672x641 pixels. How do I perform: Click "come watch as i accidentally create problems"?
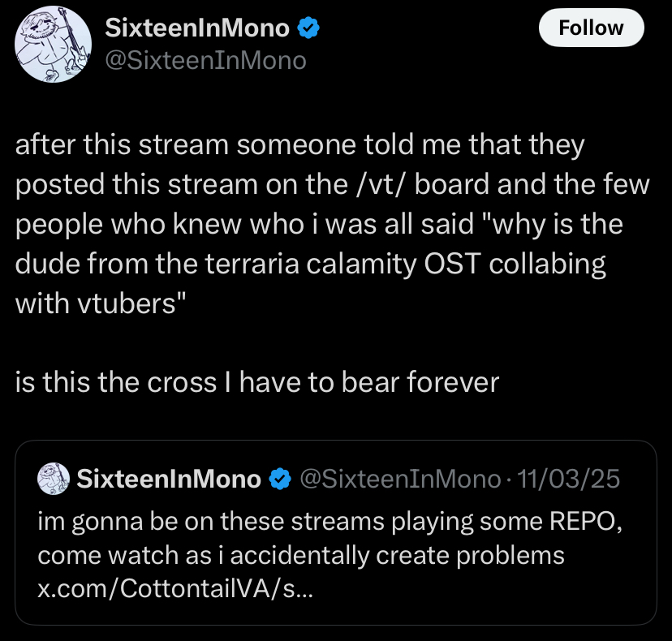[x=301, y=555]
